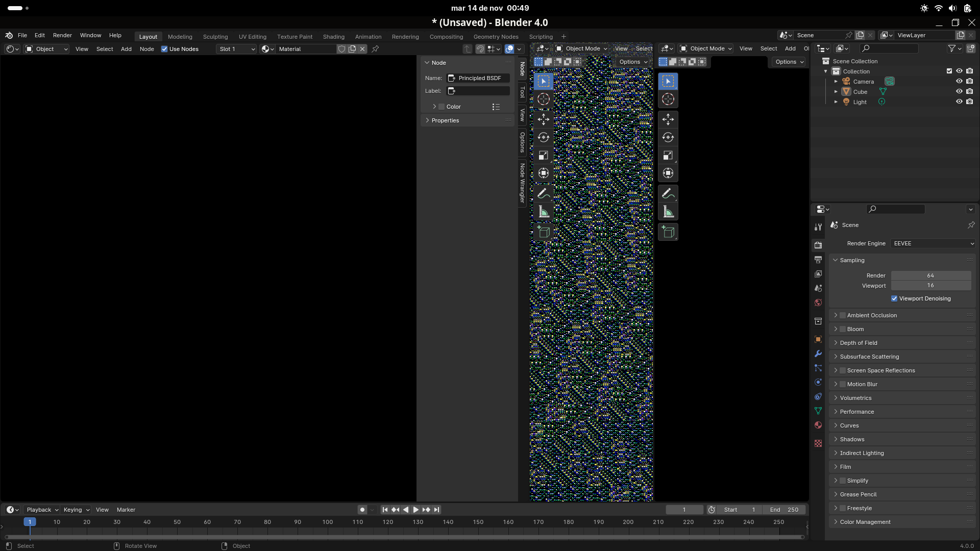This screenshot has width=980, height=551.
Task: Select the Cursor tool in right viewport
Action: [x=668, y=99]
